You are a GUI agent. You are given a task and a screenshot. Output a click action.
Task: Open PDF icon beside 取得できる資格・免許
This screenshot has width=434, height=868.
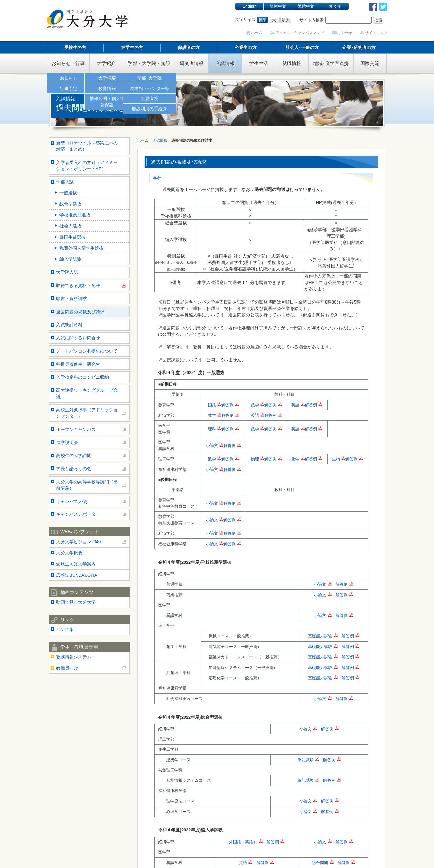[x=124, y=286]
